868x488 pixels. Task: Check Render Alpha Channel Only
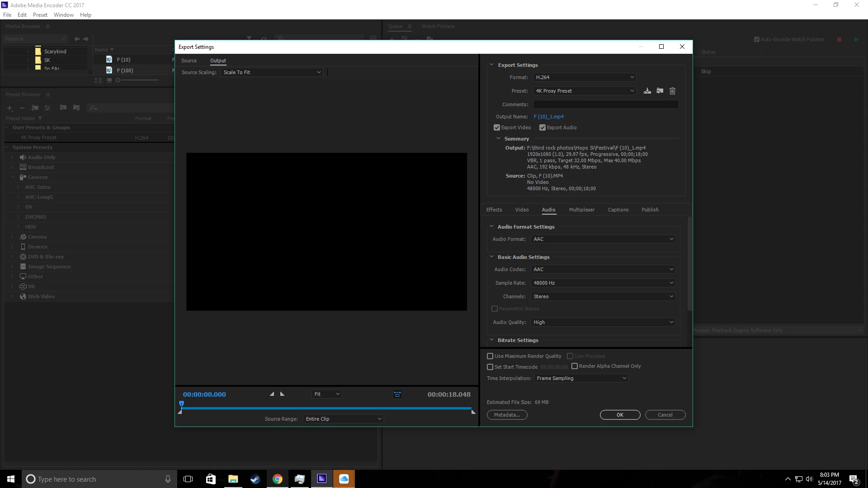575,366
